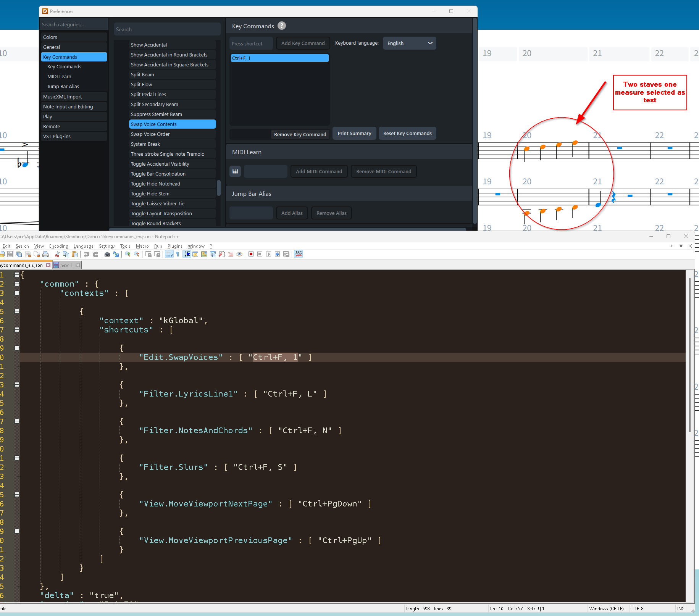Viewport: 699px width, 616px height.
Task: Select "Swap Voice Order" in command list
Action: (x=173, y=134)
